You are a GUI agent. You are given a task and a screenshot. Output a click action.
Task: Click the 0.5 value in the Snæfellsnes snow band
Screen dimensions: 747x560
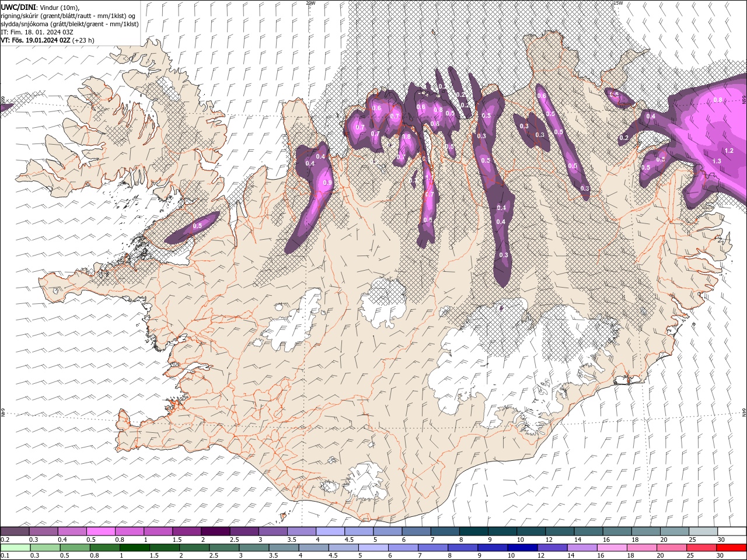coord(197,226)
